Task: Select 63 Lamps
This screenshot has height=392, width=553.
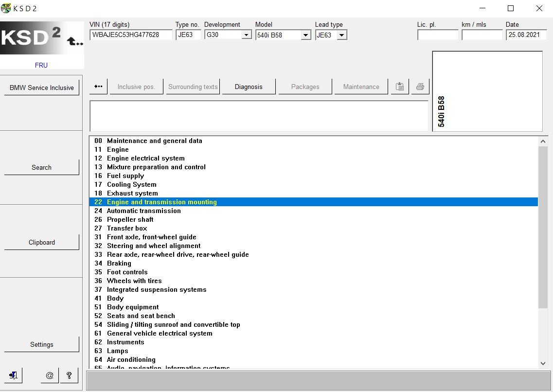Action: click(314, 351)
